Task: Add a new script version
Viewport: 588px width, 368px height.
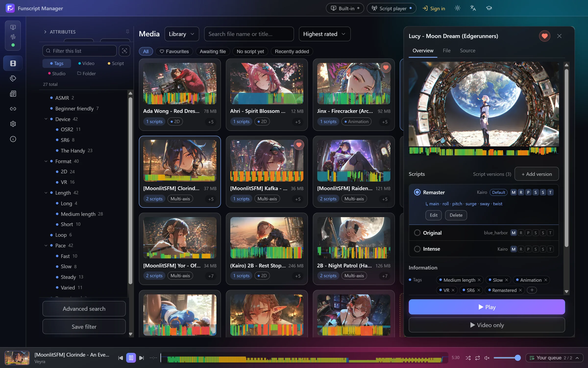Action: pyautogui.click(x=537, y=174)
